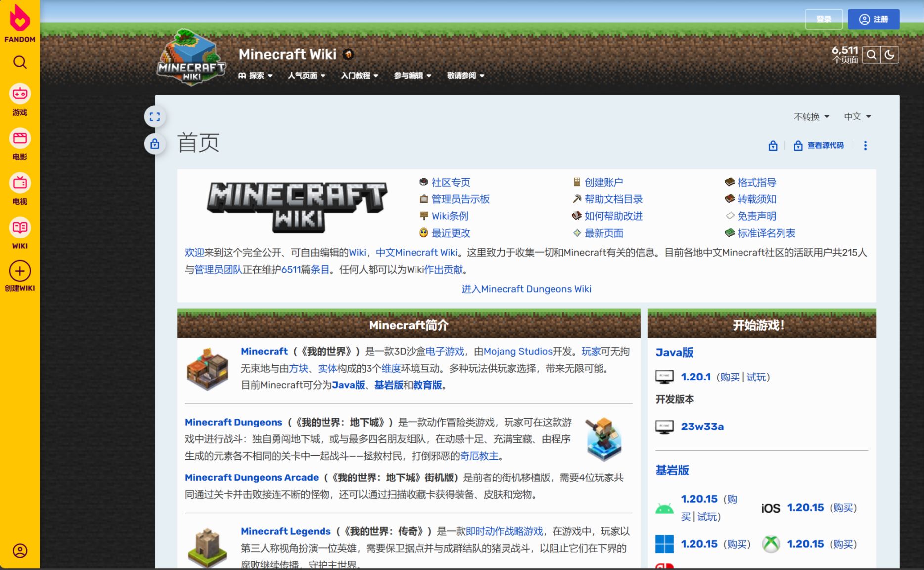The image size is (924, 570).
Task: Click the monitor icon next to 1.20.1
Action: tap(664, 377)
